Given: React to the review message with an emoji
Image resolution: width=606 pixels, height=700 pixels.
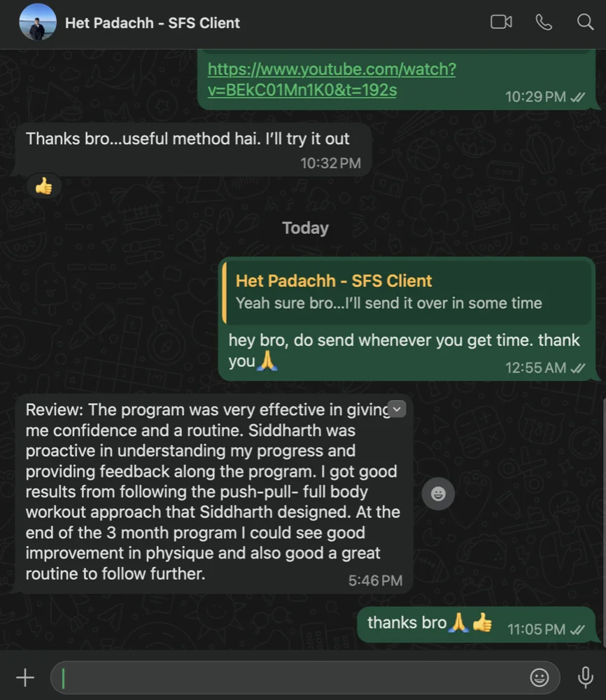Looking at the screenshot, I should point(438,493).
